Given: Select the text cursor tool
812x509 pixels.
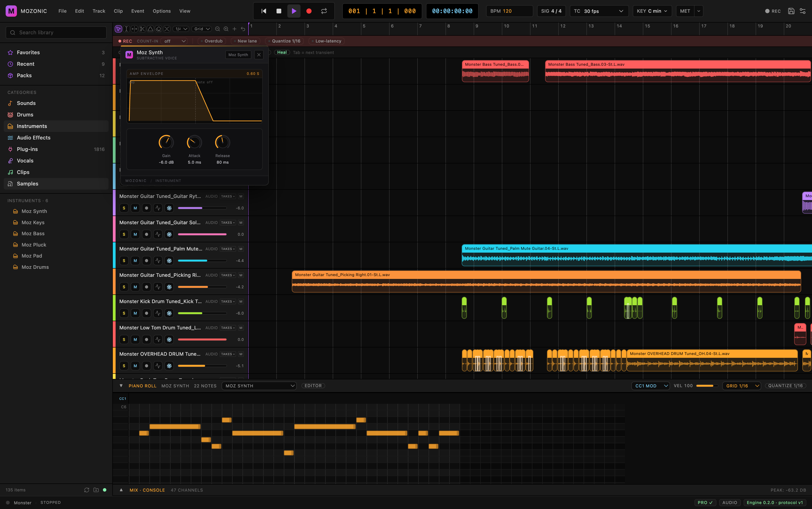Looking at the screenshot, I should click(126, 29).
